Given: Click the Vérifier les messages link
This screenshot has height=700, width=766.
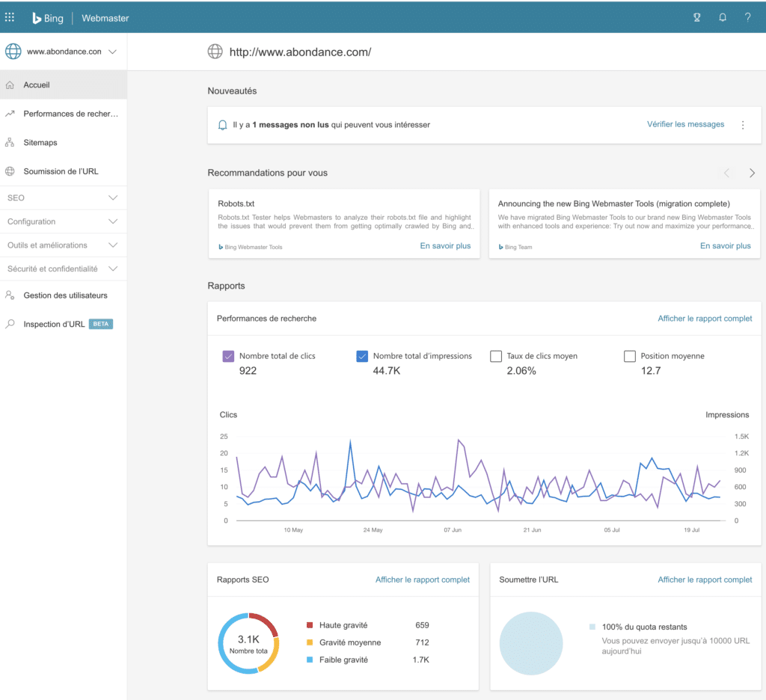Looking at the screenshot, I should pos(685,124).
